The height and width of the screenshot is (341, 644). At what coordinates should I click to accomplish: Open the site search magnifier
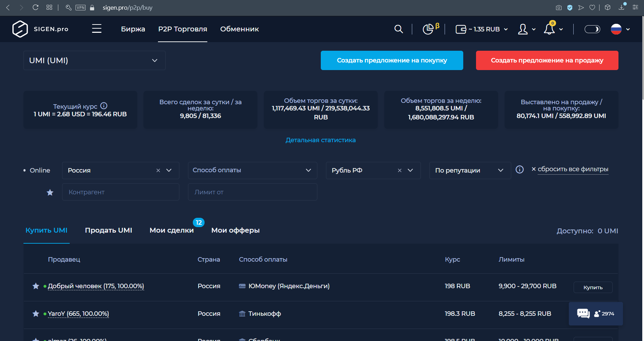pos(398,29)
